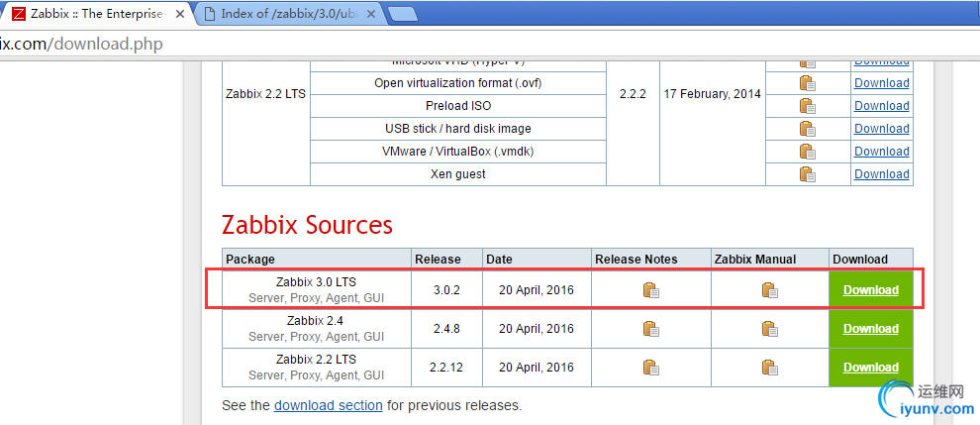Open Zabbix Manual icon for Zabbix 3.0 LTS

[x=770, y=290]
